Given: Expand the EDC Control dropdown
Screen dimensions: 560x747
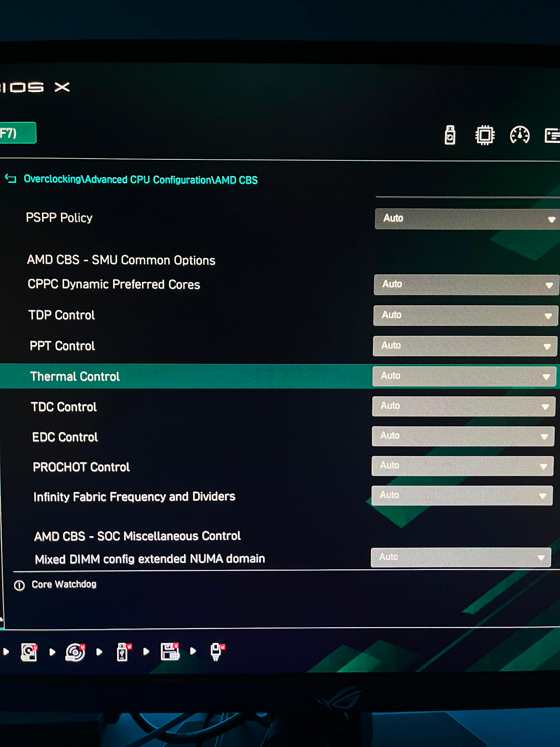Looking at the screenshot, I should pyautogui.click(x=463, y=436).
